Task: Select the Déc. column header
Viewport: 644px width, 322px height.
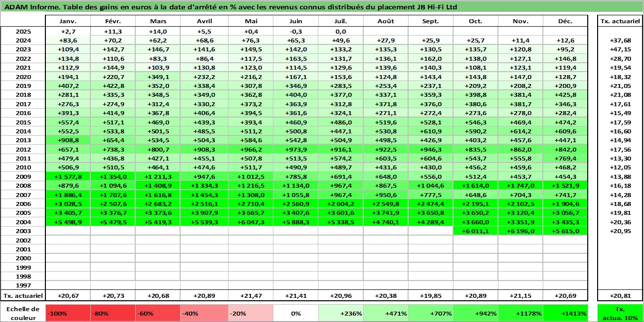Action: [x=566, y=21]
